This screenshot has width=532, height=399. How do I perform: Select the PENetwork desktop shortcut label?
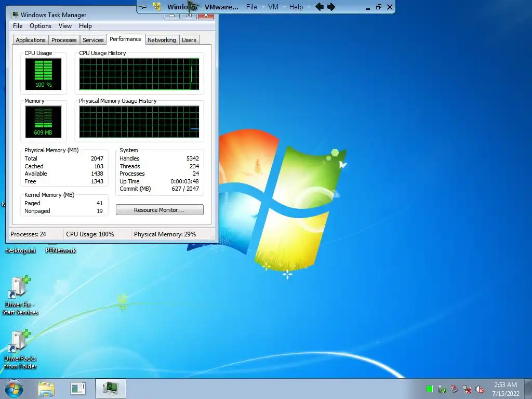click(61, 250)
